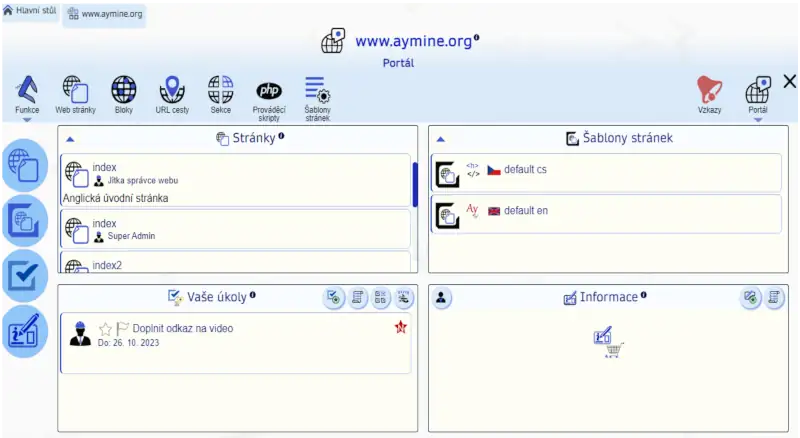The width and height of the screenshot is (800, 438).
Task: Open the default cs template
Action: 525,170
